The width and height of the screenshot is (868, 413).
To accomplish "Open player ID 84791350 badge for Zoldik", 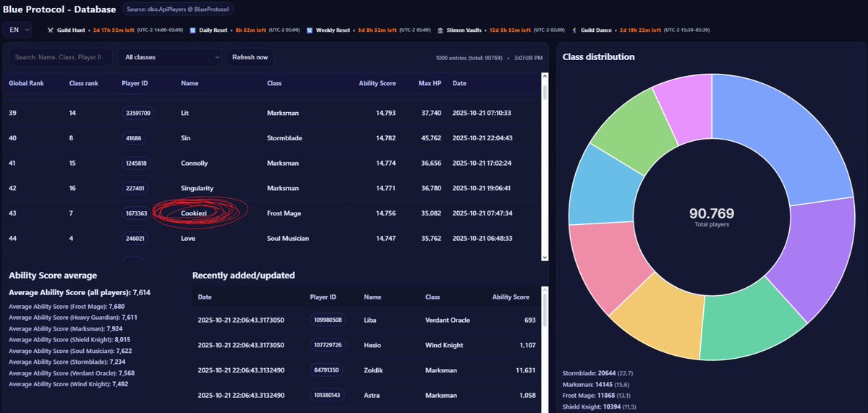I will tap(326, 370).
